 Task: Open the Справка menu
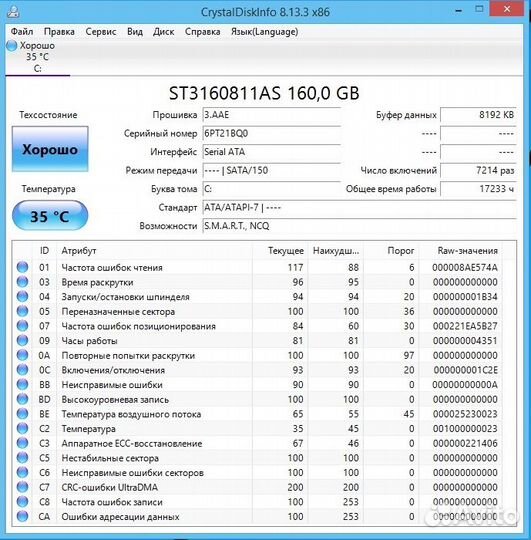[x=202, y=32]
